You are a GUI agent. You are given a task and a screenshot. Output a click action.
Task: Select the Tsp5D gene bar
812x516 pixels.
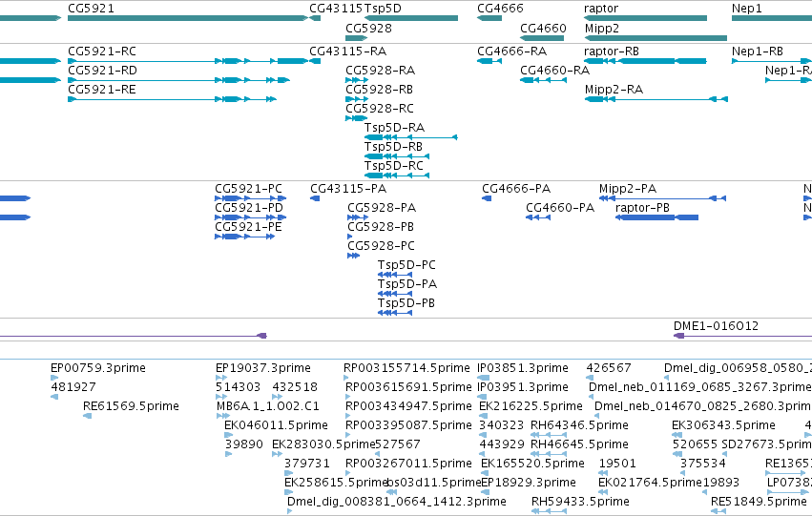[411, 18]
